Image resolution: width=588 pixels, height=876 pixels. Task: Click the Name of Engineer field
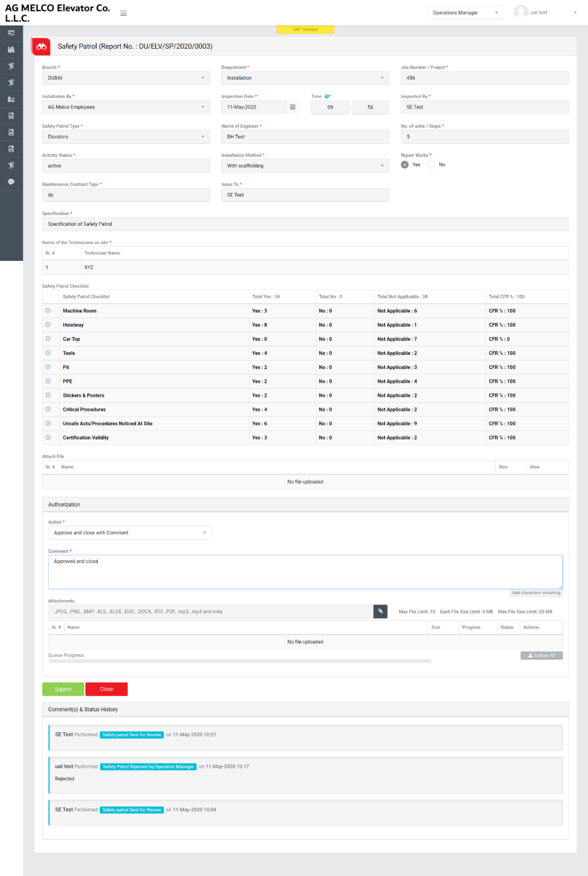point(305,136)
